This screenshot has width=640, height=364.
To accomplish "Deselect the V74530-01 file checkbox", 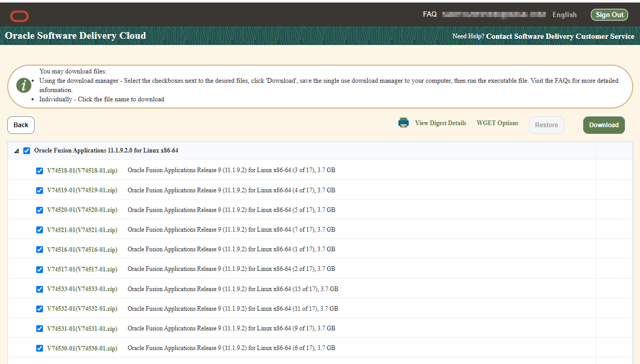I will pos(40,348).
